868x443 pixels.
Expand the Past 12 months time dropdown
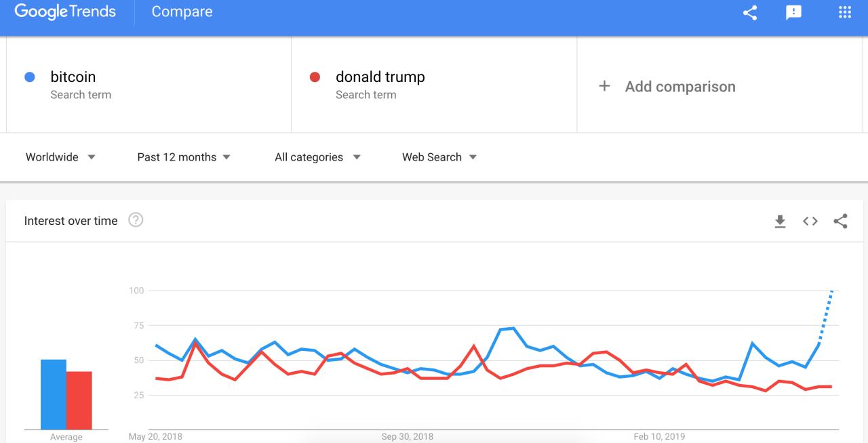pyautogui.click(x=183, y=156)
